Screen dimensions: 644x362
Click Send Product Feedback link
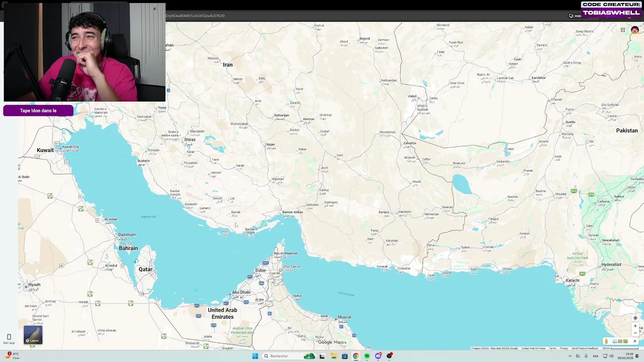click(x=585, y=348)
